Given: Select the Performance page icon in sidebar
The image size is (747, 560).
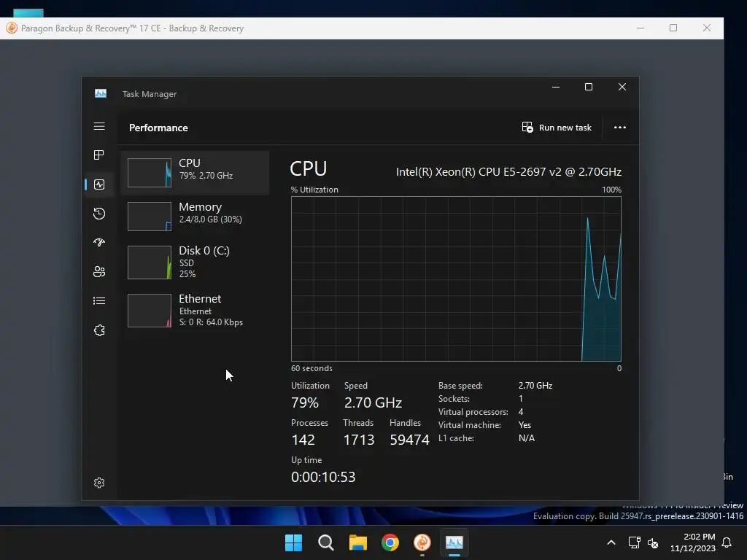Looking at the screenshot, I should tap(99, 184).
